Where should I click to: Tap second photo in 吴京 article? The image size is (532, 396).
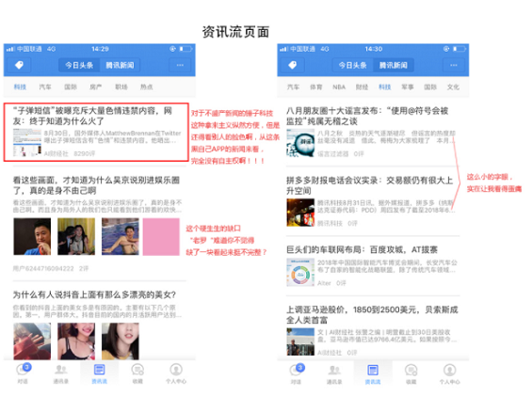[76, 237]
